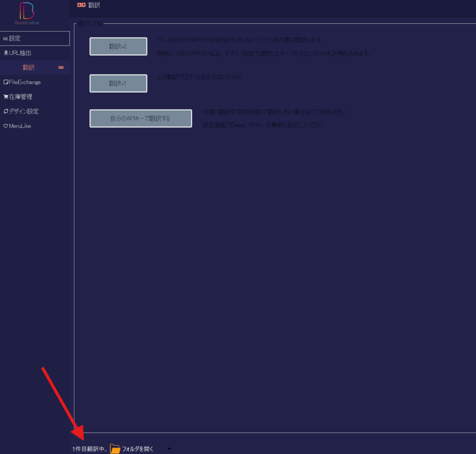Select FileExchange from the sidebar
The image size is (476, 454).
(x=25, y=82)
